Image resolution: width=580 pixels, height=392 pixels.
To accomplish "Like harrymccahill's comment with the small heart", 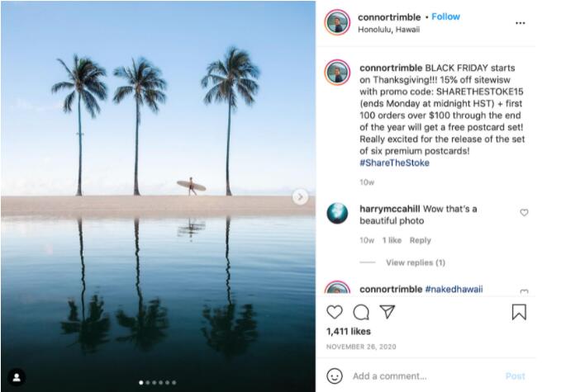I will pos(524,213).
